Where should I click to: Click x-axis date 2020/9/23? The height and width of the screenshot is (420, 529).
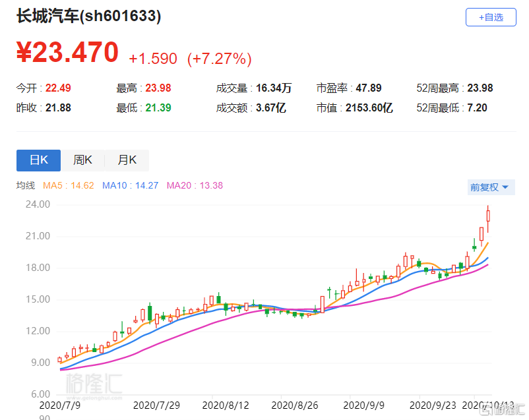(x=433, y=405)
